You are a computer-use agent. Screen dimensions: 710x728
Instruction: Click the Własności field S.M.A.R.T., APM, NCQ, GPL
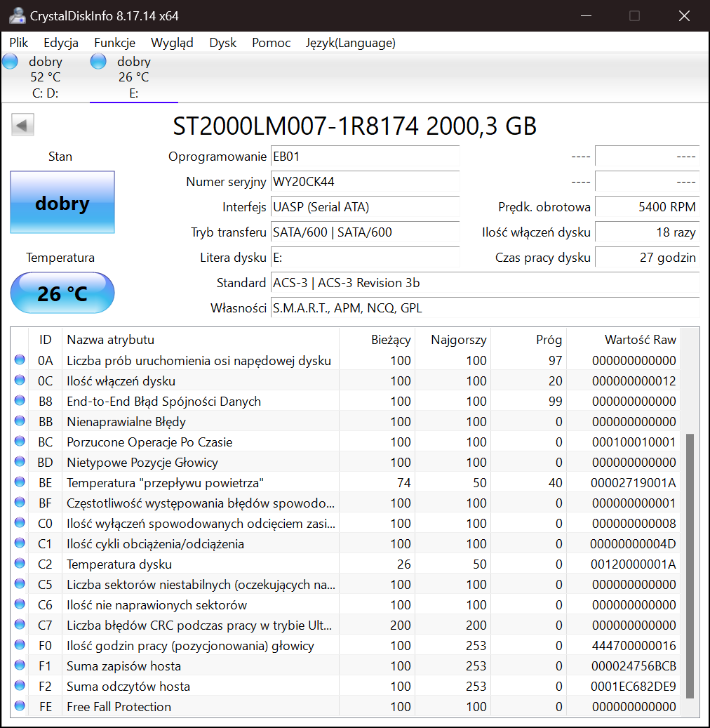point(485,307)
